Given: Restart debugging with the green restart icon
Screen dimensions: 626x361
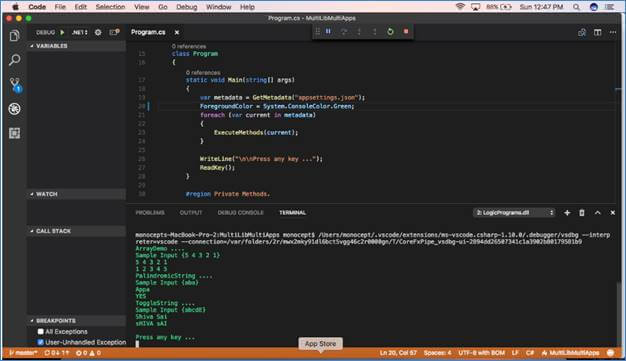Looking at the screenshot, I should coord(390,31).
